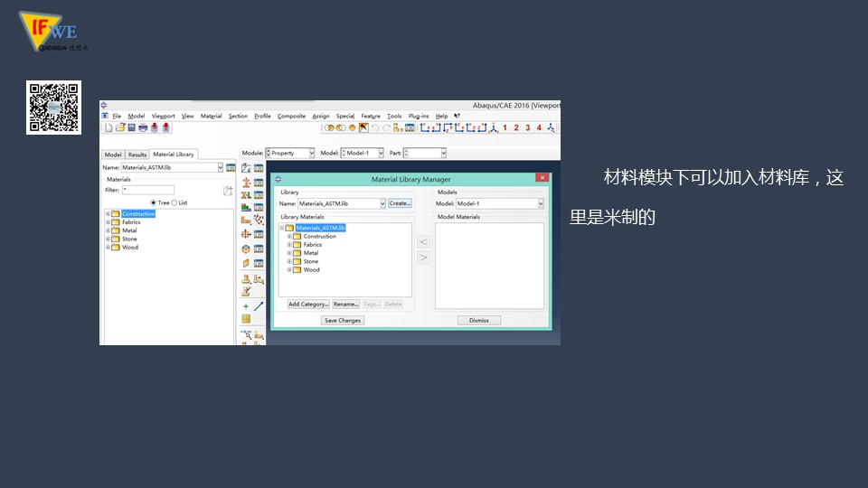Click the Assign Section toolbox icon

(x=246, y=195)
